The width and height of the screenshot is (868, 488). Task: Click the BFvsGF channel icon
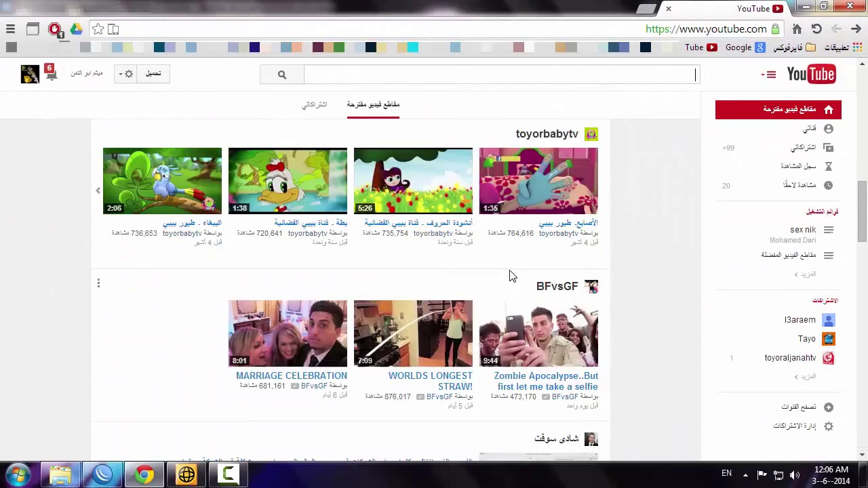(591, 287)
